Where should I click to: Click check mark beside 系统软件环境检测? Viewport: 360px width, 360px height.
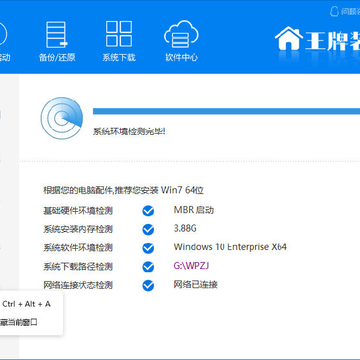coord(148,248)
